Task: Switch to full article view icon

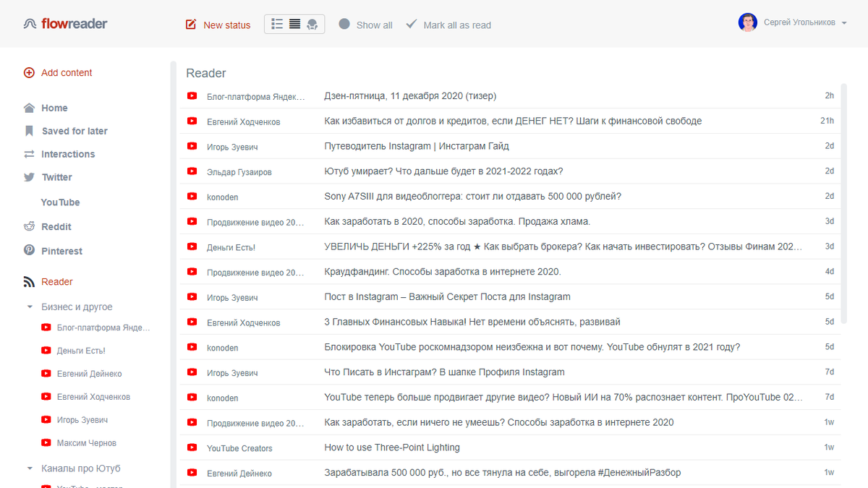Action: [x=294, y=24]
